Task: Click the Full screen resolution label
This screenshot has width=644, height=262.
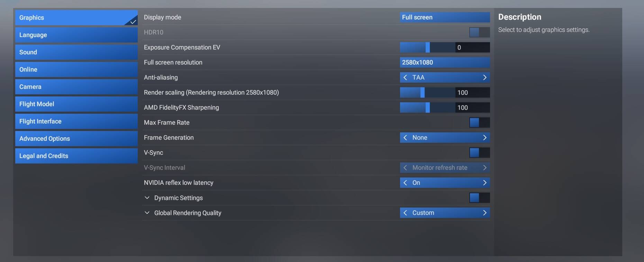Action: (173, 62)
